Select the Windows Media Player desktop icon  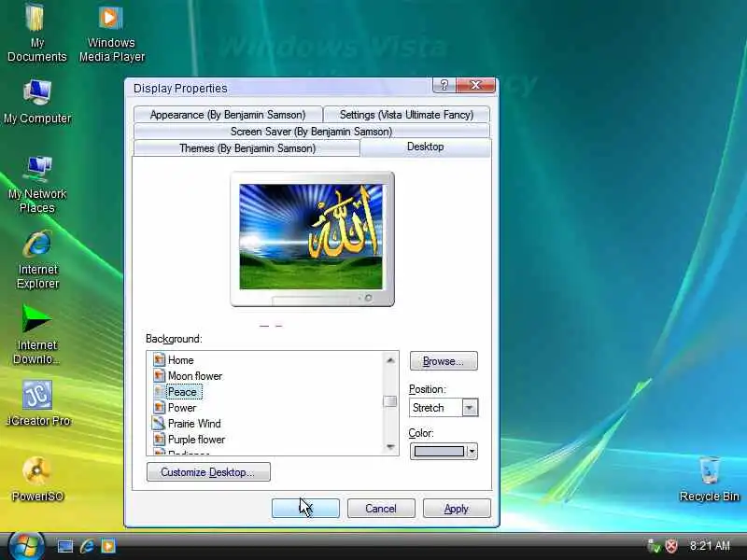click(x=111, y=34)
